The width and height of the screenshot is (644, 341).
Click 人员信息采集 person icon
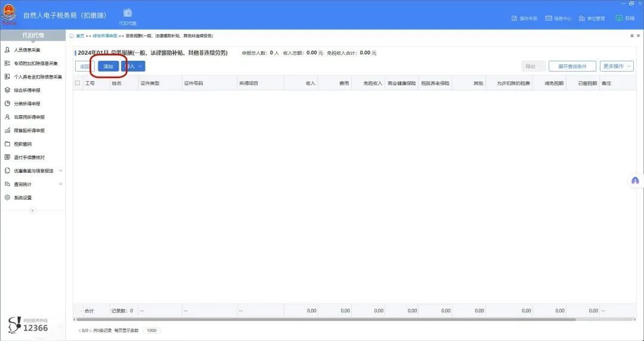click(7, 49)
